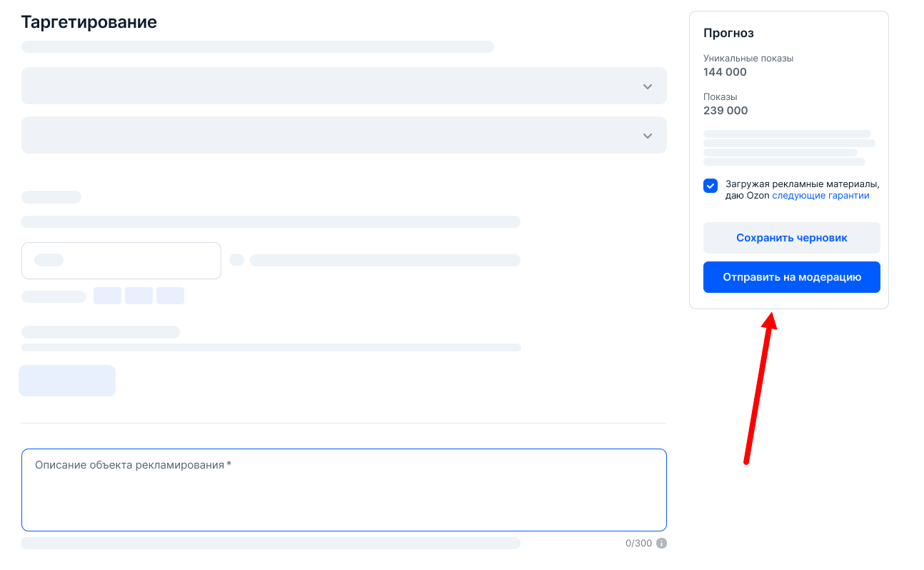Click the blue checkmark icon inside the guarantees checkbox
This screenshot has width=924, height=570.
(710, 186)
